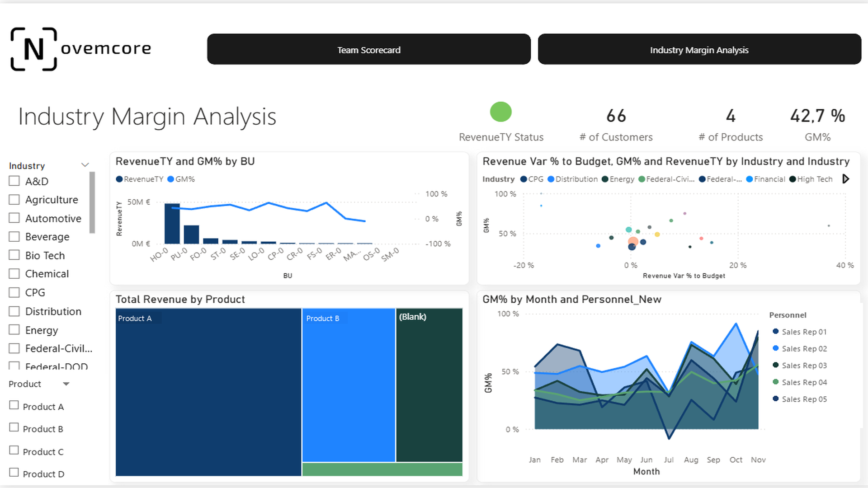Click the Jul label on month axis
The height and width of the screenshot is (488, 868).
pyautogui.click(x=669, y=460)
